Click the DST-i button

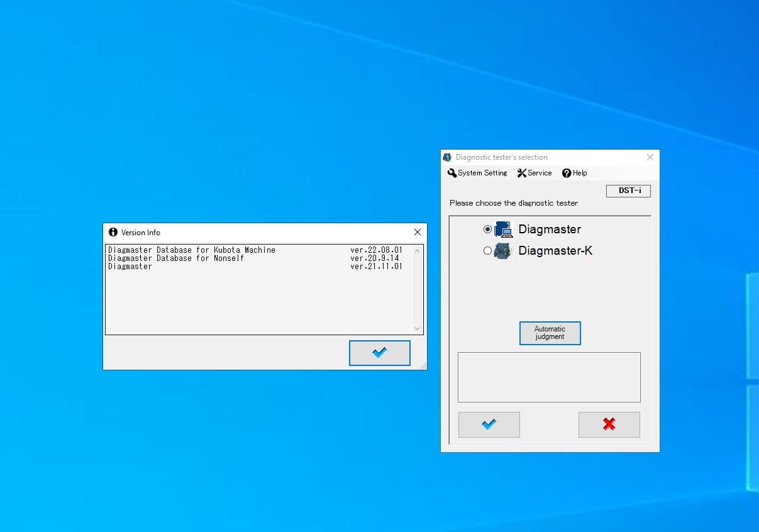coord(629,191)
